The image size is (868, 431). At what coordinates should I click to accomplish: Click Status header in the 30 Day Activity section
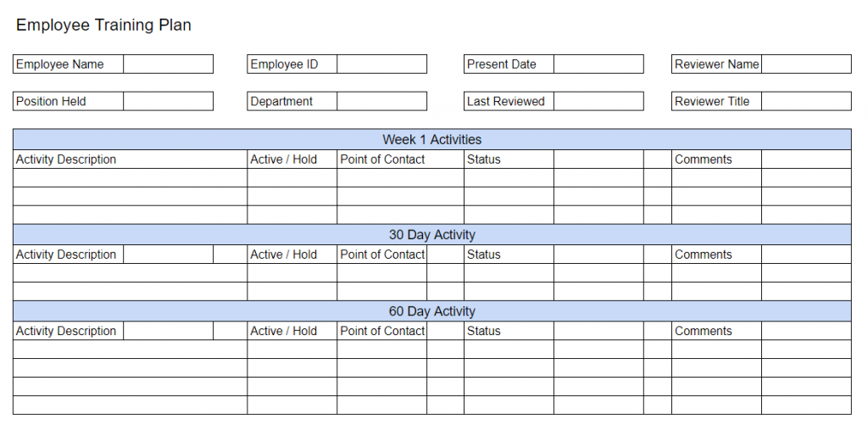[484, 255]
